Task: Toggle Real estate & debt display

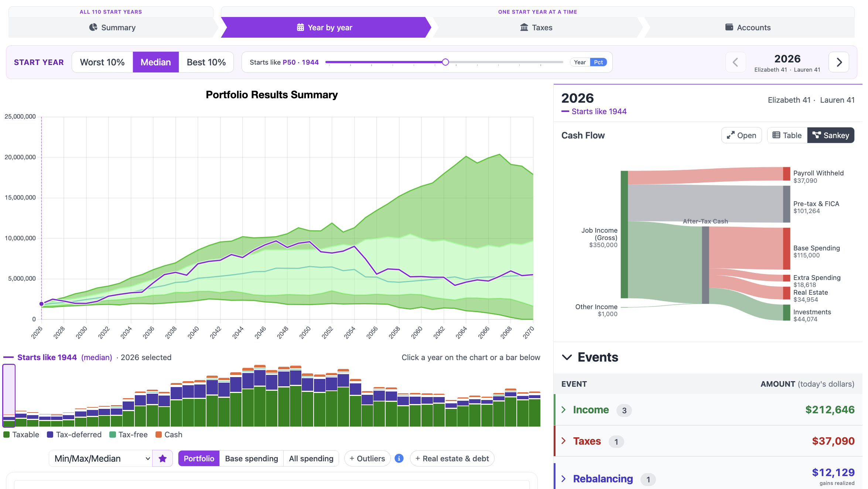Action: tap(452, 458)
